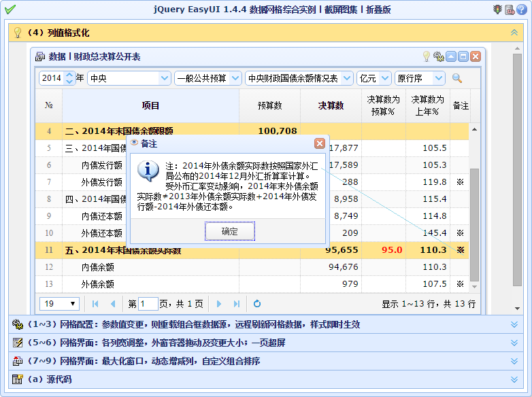Click the 预算数 column header
The width and height of the screenshot is (532, 397).
pyautogui.click(x=269, y=105)
